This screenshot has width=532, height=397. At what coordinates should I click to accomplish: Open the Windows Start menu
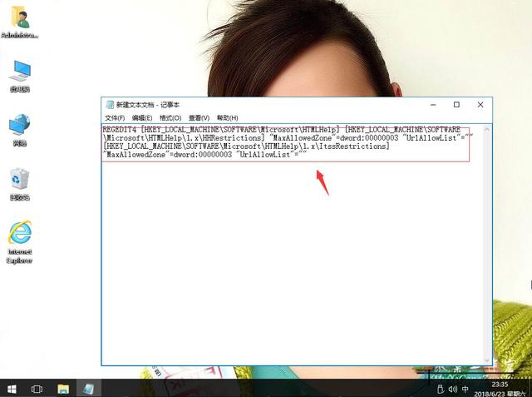pos(12,389)
